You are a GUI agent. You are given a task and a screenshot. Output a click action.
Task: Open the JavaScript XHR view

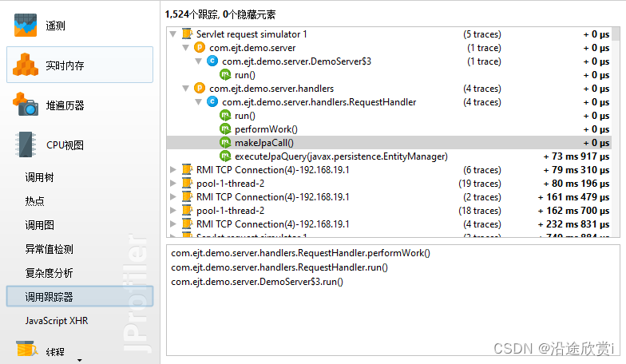(56, 321)
